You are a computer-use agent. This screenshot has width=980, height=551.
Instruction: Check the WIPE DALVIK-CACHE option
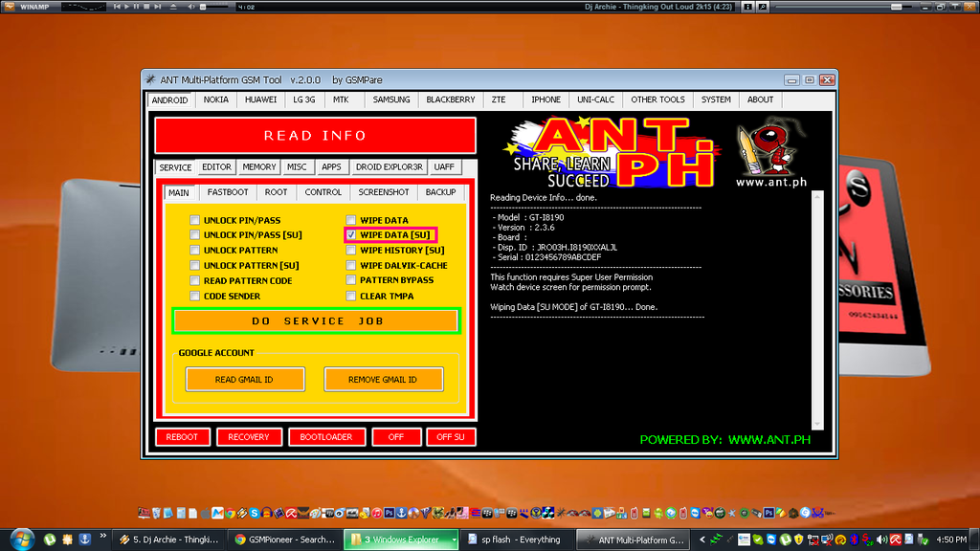click(351, 265)
